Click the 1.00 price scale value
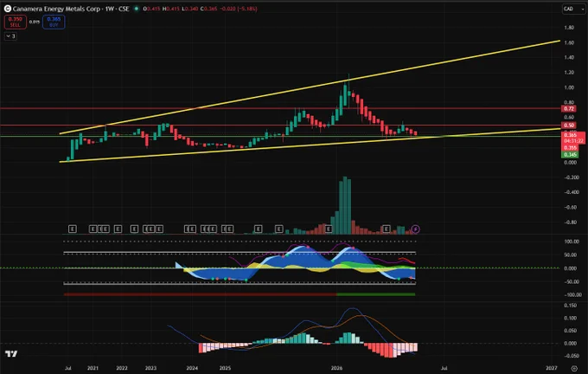Image resolution: width=588 pixels, height=374 pixels. pos(569,87)
